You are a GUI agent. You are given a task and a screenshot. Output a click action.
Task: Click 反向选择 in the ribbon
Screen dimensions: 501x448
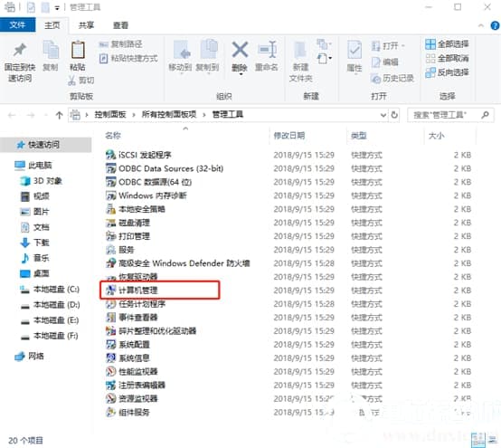[x=447, y=72]
